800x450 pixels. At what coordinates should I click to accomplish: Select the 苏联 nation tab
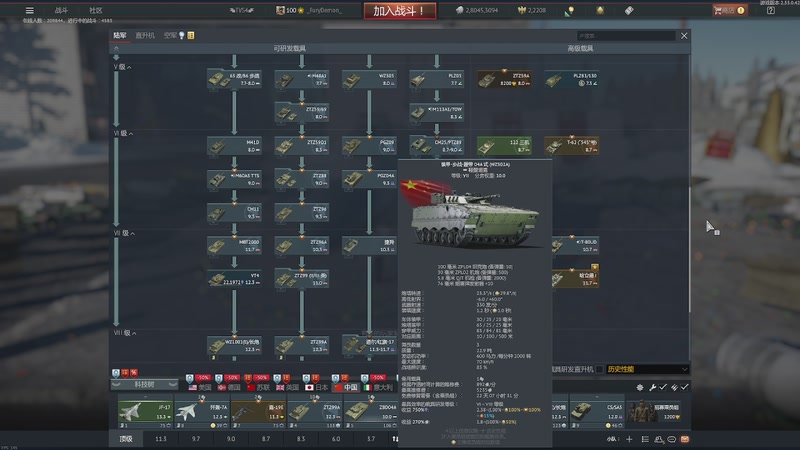coord(258,387)
